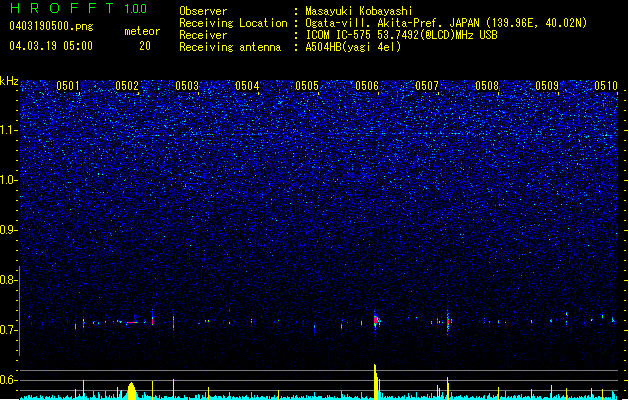Click the date 04.03.19 05:00
The width and height of the screenshot is (629, 400).
tap(51, 45)
